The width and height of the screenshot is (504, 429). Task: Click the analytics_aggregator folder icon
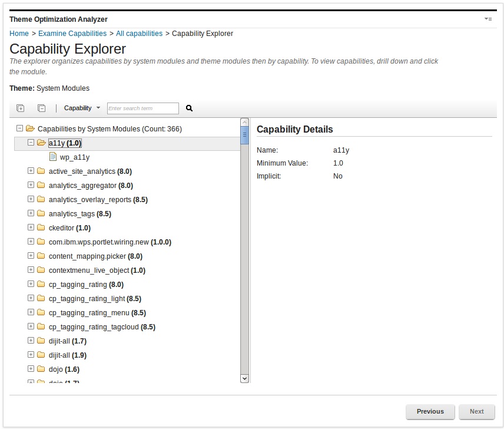pyautogui.click(x=41, y=185)
